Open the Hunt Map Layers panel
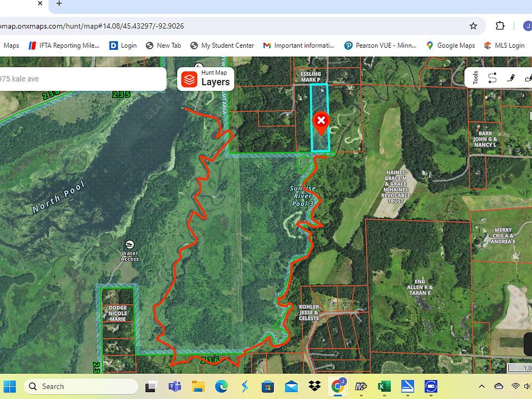 [x=206, y=79]
